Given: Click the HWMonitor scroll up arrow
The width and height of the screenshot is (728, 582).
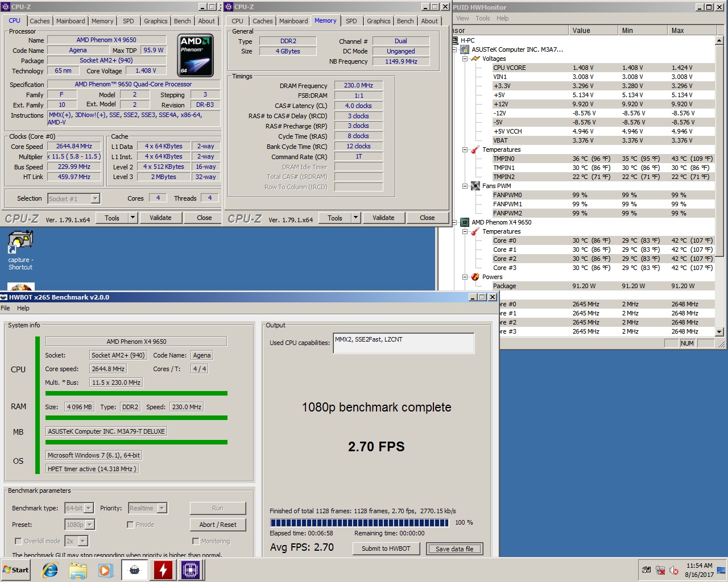Looking at the screenshot, I should pyautogui.click(x=719, y=40).
